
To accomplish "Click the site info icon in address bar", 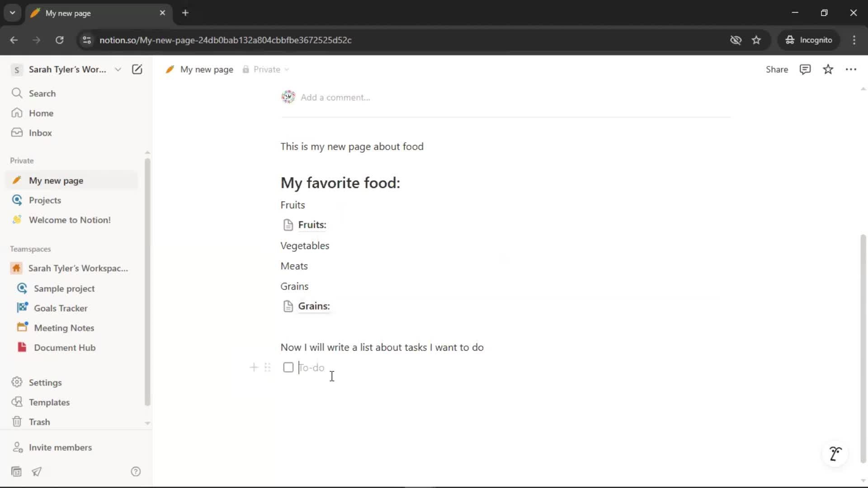I will coord(86,40).
